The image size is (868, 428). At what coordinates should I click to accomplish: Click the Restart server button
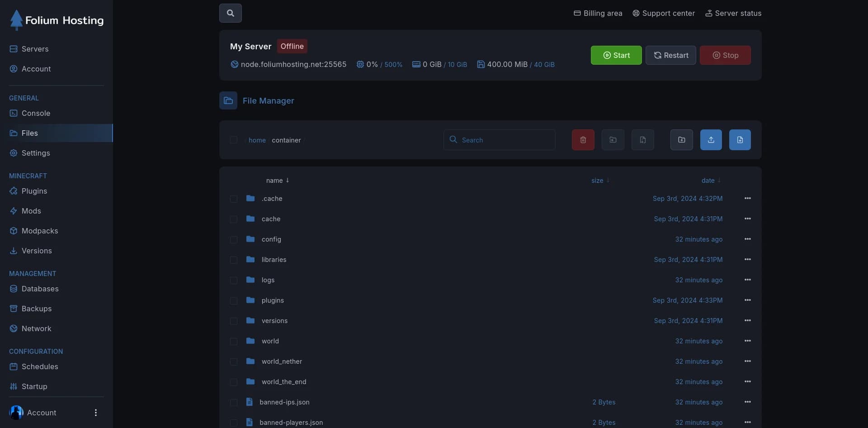pyautogui.click(x=670, y=55)
